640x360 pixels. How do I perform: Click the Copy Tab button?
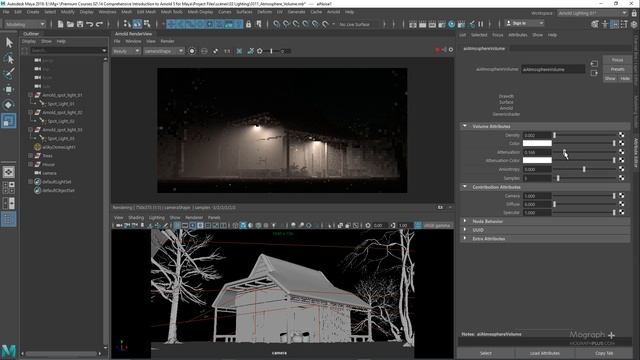click(604, 353)
